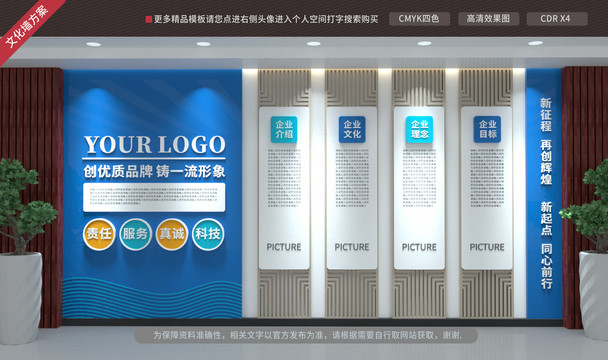Click the vertical text 再创辉煌
Screen dimensions: 608x360
tap(546, 163)
